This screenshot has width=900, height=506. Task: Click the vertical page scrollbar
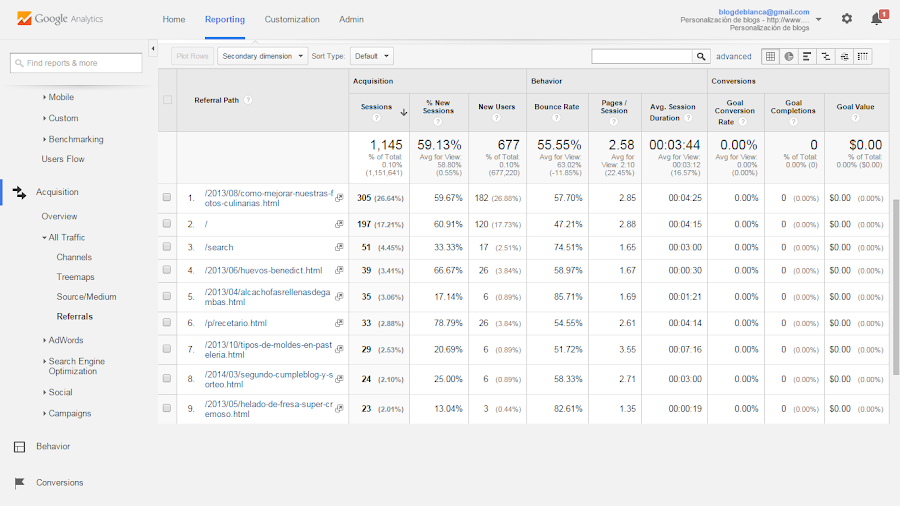[x=896, y=287]
